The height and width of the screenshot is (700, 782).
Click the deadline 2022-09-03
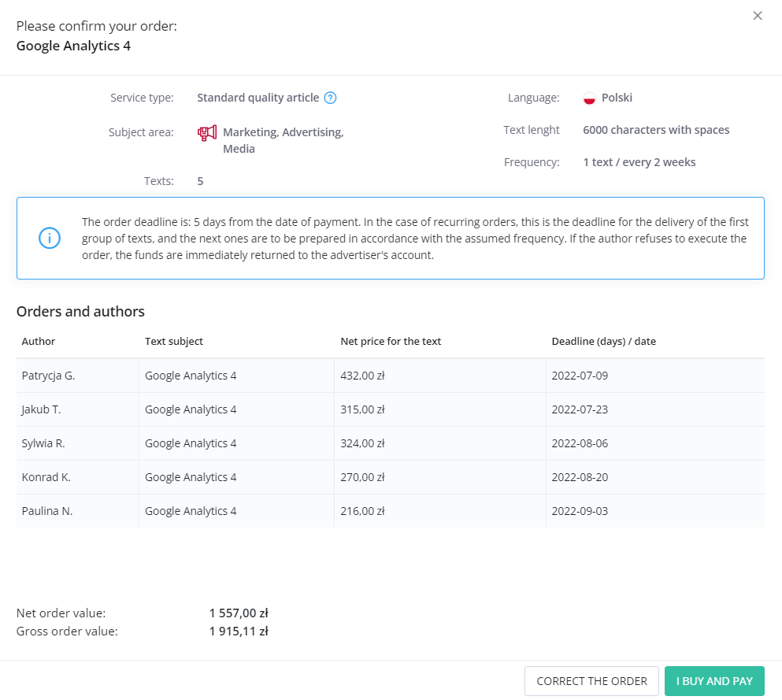coord(580,512)
